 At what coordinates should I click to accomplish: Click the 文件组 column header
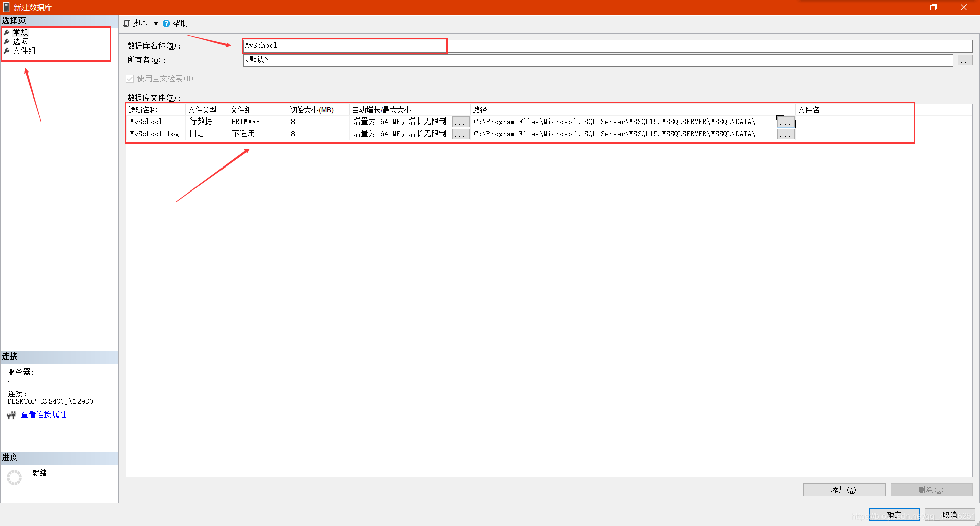coord(257,110)
